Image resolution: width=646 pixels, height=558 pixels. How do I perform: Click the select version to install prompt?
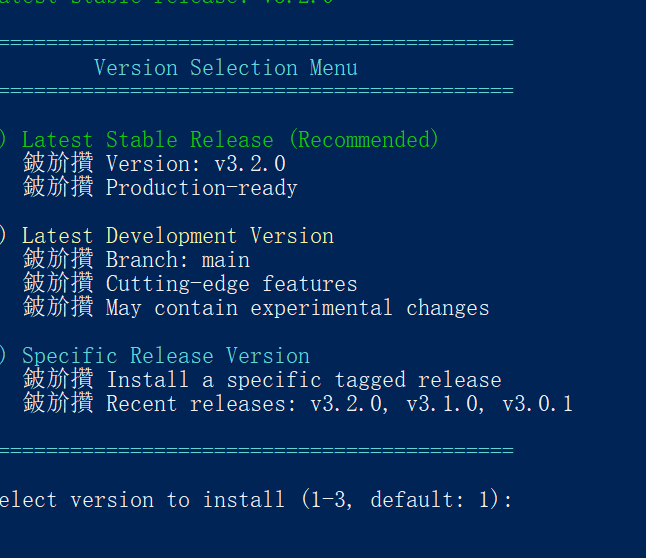[255, 500]
